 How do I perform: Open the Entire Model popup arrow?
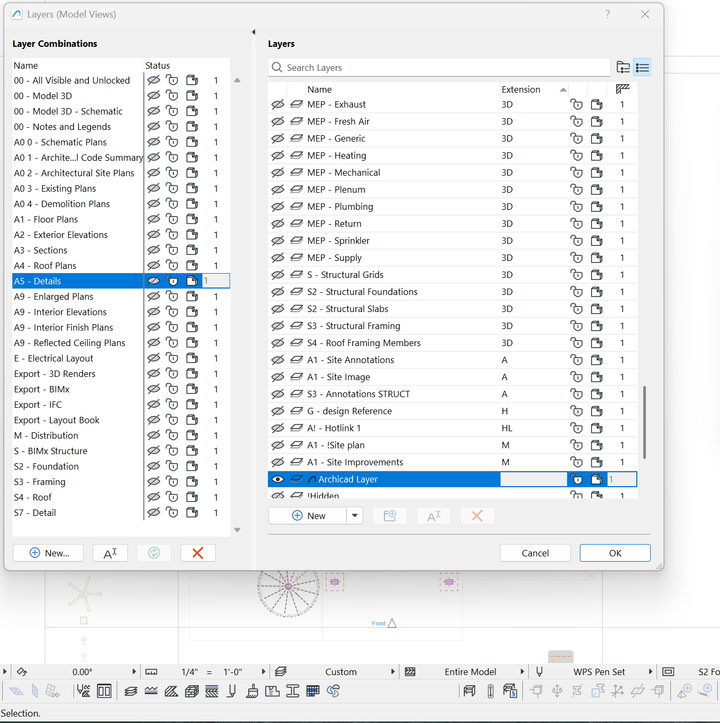pyautogui.click(x=522, y=671)
